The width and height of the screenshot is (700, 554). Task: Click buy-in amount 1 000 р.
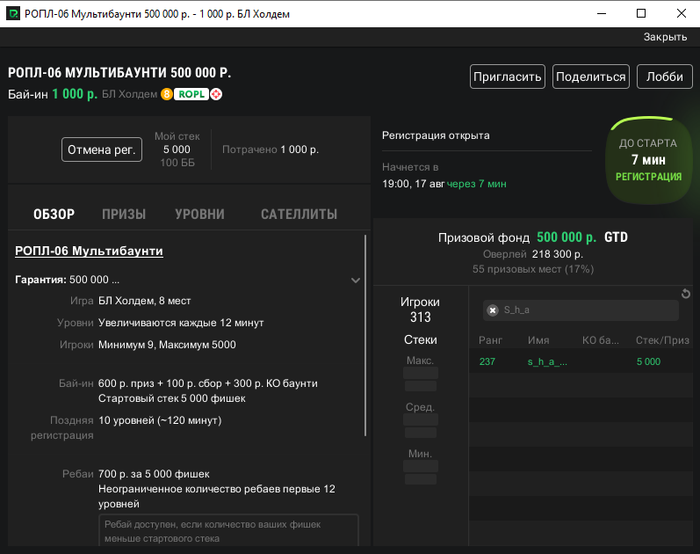coord(75,94)
